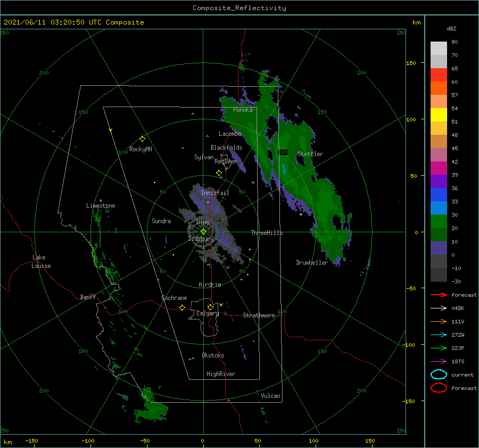Click the 51 dBZ yellow color swatch

tap(439, 115)
